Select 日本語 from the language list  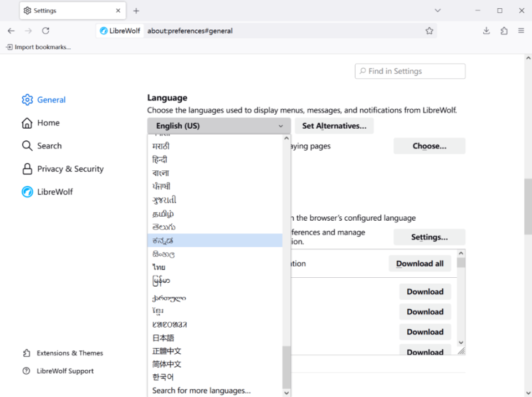coord(215,338)
